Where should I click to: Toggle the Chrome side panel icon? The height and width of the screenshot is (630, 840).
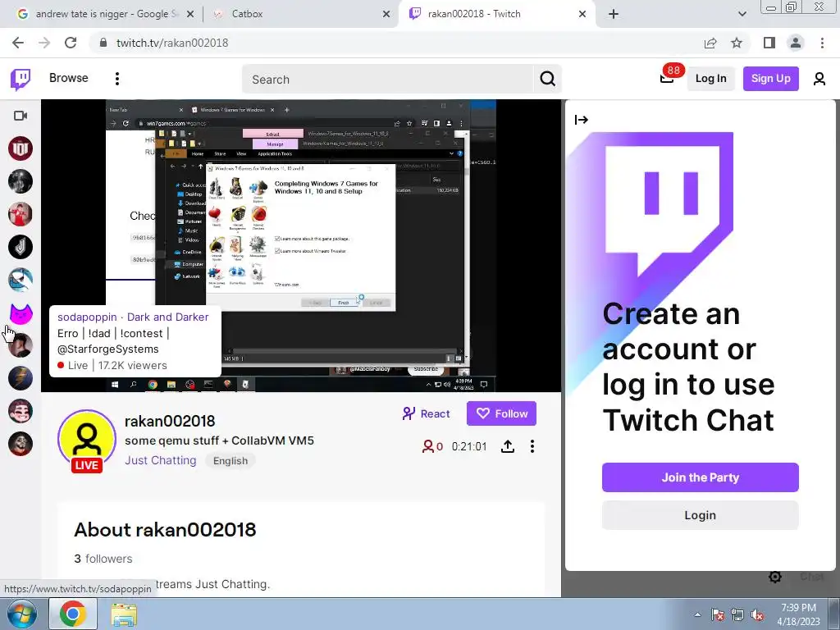pyautogui.click(x=769, y=43)
